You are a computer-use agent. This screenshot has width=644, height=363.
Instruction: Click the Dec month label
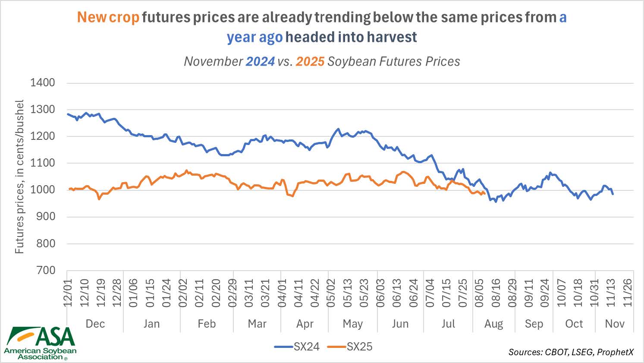(95, 324)
